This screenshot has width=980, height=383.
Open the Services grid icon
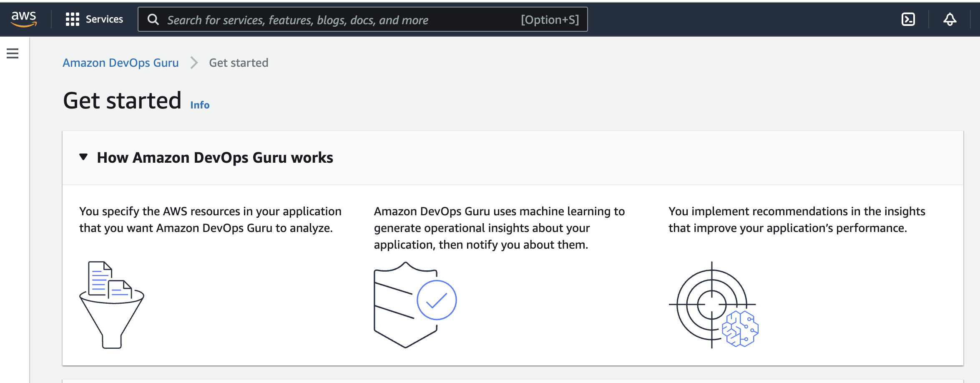click(x=72, y=19)
